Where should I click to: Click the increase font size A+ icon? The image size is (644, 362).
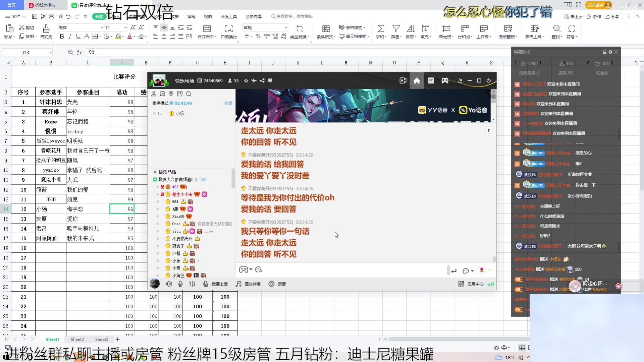(133, 27)
